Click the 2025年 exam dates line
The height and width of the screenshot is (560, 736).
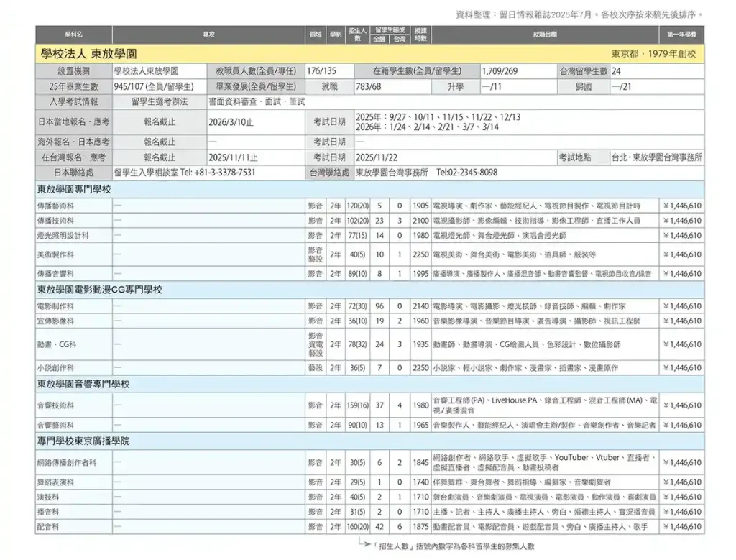438,117
